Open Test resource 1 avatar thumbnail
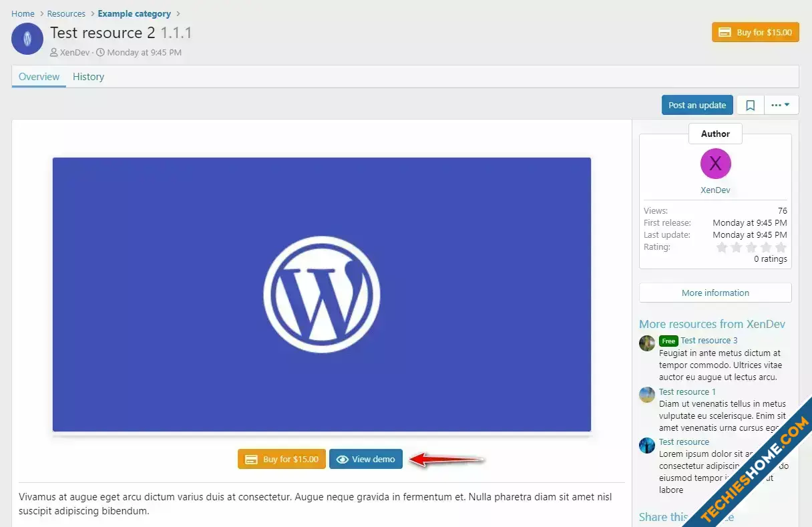 647,395
